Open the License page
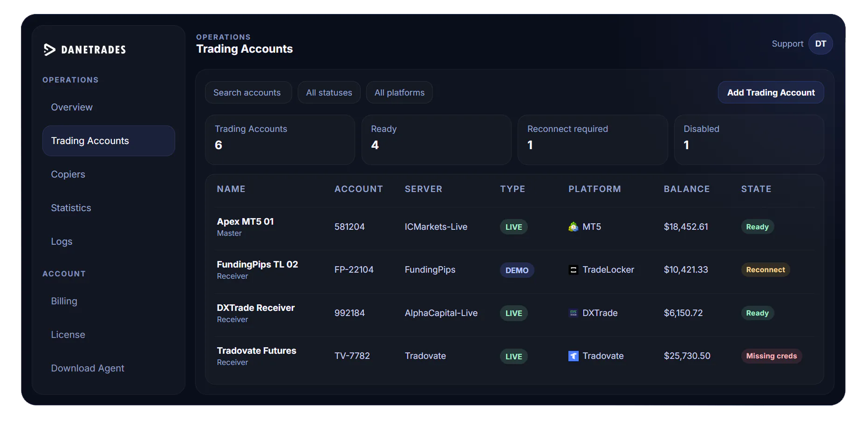This screenshot has width=868, height=426. click(x=68, y=335)
